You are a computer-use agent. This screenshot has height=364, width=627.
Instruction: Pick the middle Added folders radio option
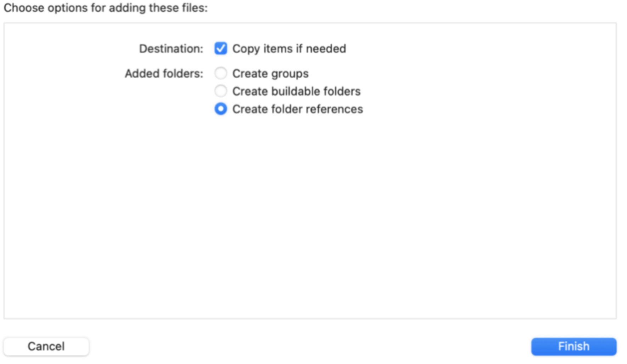pos(221,91)
